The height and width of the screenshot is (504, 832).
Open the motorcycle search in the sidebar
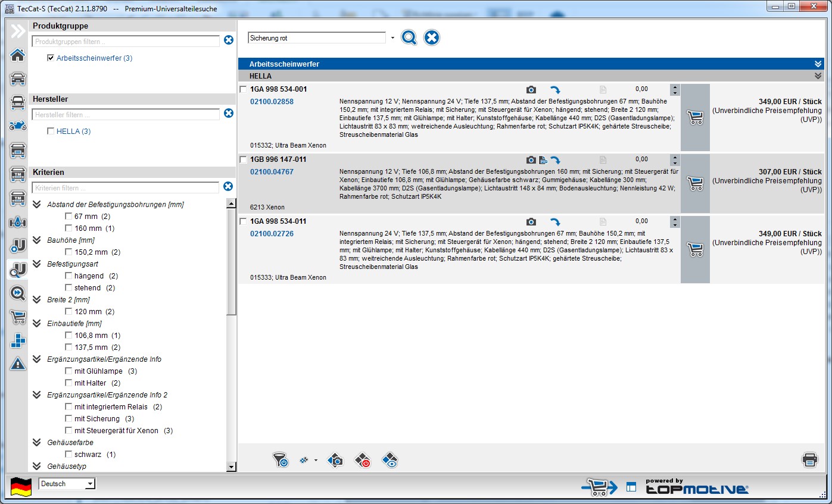18,126
